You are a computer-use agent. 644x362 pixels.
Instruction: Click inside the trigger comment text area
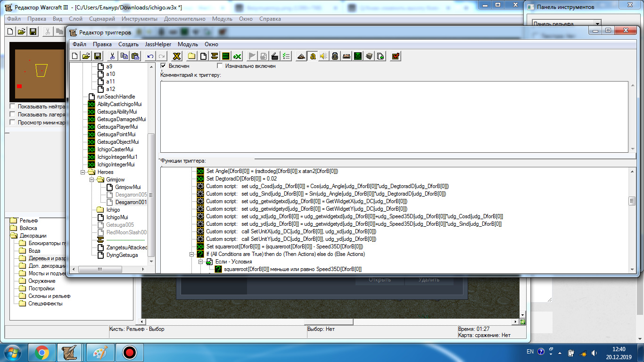[x=394, y=116]
